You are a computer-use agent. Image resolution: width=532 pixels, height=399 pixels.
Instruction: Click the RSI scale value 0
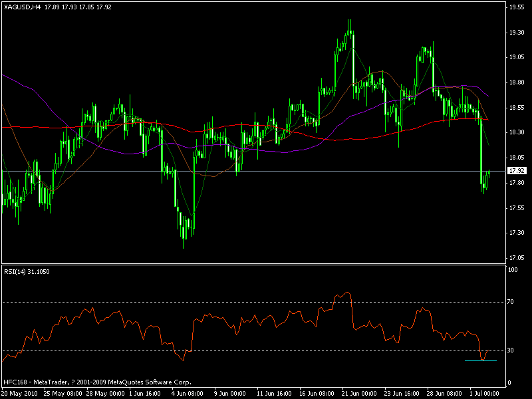point(509,384)
